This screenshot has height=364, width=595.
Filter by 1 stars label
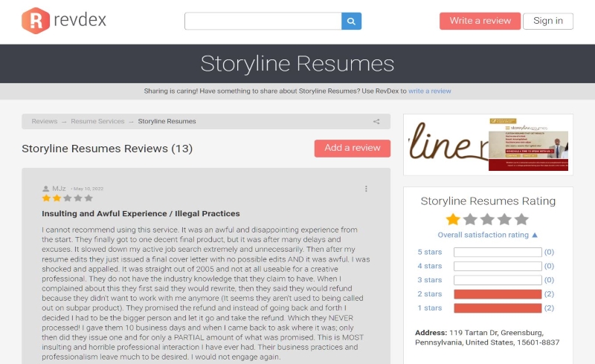click(430, 308)
